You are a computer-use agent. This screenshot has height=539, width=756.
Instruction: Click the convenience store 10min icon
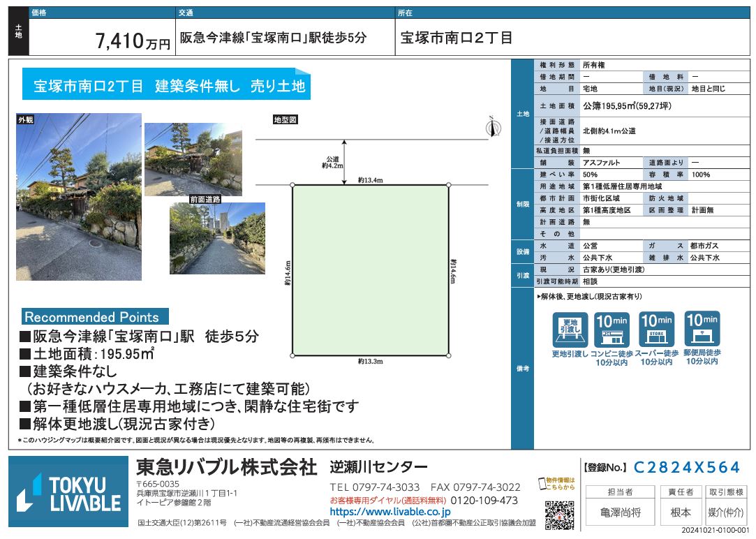coord(612,330)
